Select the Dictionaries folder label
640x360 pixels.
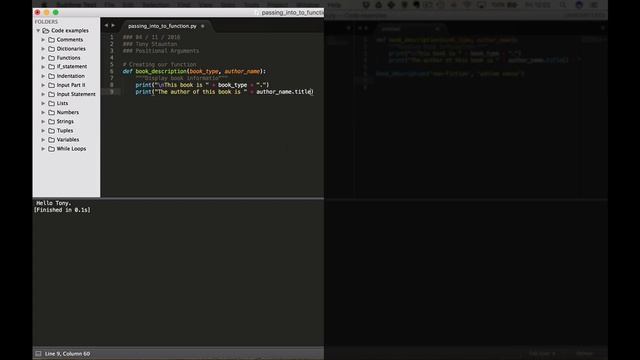(71, 49)
